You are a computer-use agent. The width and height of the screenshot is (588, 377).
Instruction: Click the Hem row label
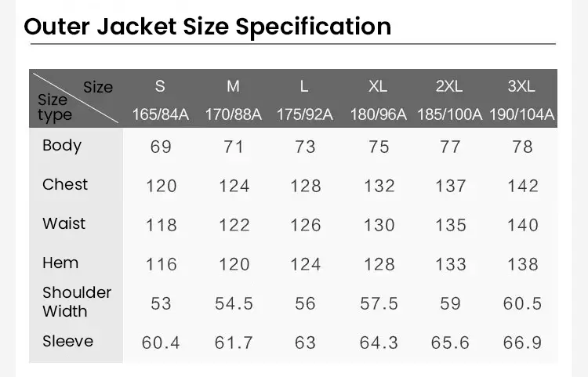60,263
